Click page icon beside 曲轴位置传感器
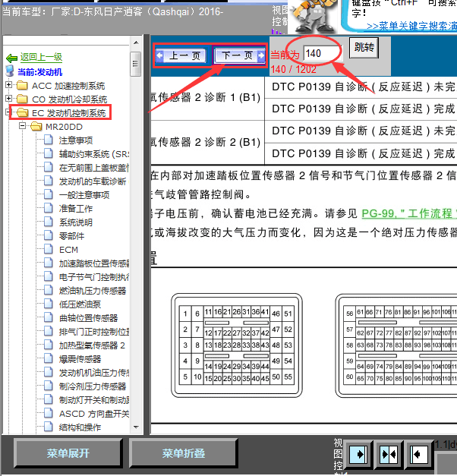 49,317
